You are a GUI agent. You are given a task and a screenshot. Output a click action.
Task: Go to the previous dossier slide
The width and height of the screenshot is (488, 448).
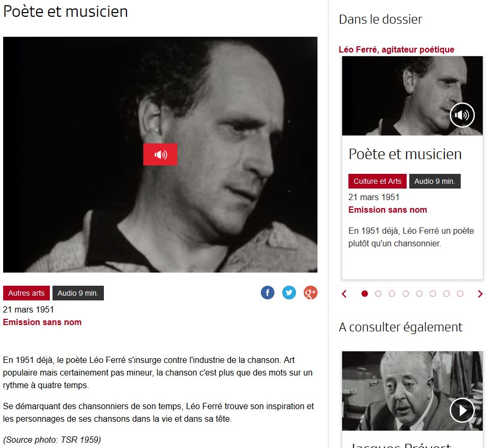pyautogui.click(x=344, y=294)
